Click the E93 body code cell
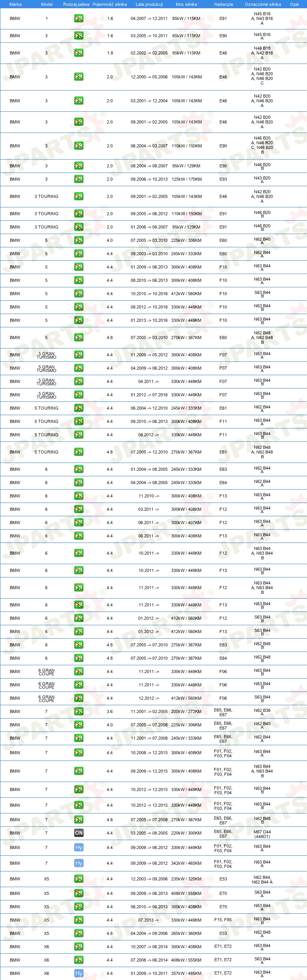Viewport: 307px width, 980px height. point(223,179)
